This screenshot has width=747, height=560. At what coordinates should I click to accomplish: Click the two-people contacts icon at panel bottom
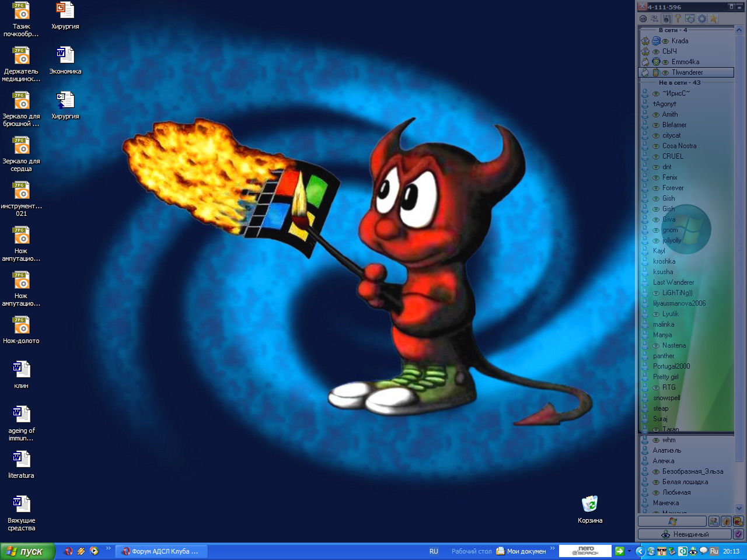tap(714, 521)
